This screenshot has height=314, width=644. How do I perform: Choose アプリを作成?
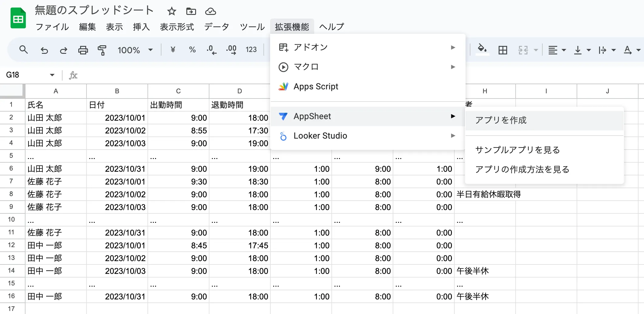point(544,120)
